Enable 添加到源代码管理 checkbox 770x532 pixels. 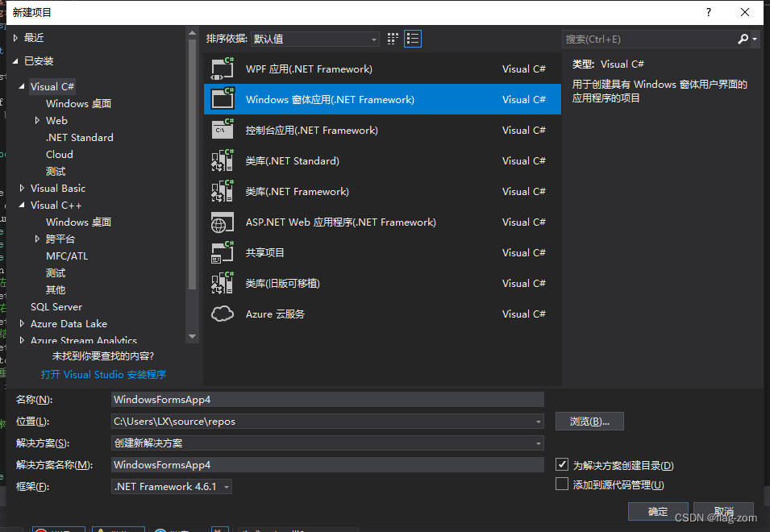point(562,484)
